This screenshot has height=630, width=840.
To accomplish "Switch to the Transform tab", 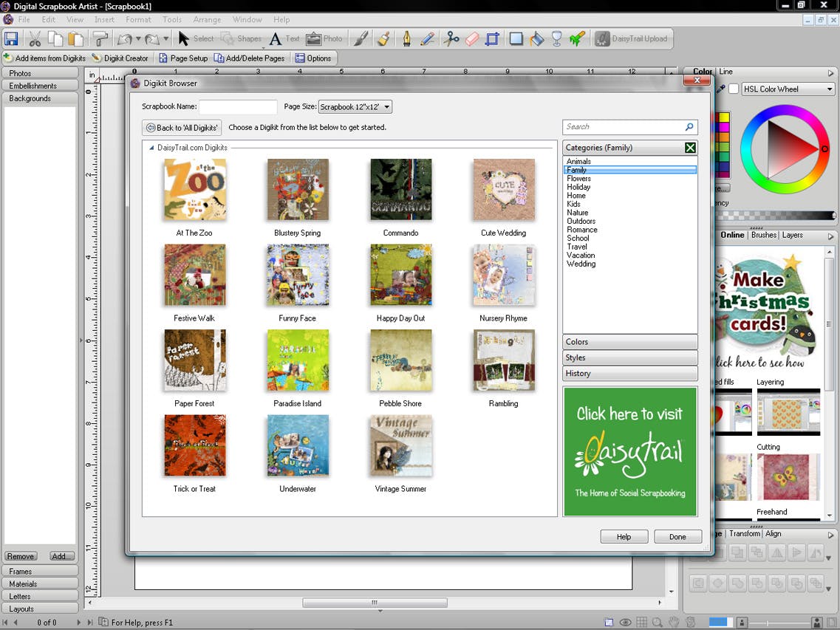I will tap(745, 533).
